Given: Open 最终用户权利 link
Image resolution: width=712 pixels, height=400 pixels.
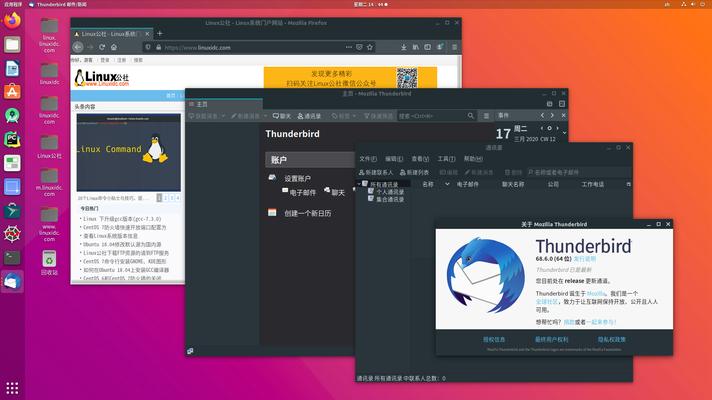Looking at the screenshot, I should (551, 340).
